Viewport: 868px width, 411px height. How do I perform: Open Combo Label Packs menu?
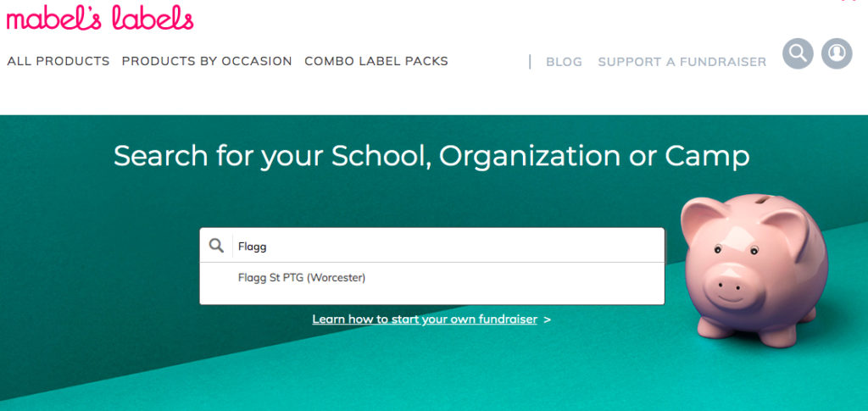tap(376, 61)
